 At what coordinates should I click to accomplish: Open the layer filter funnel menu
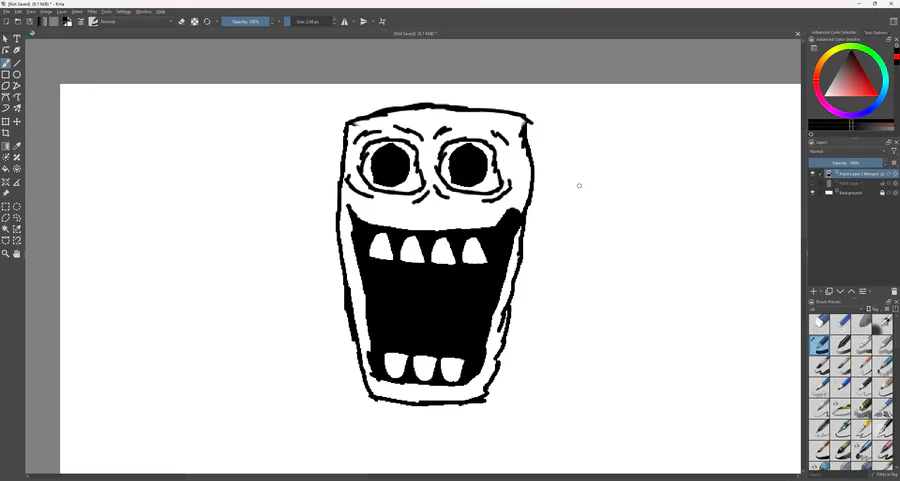click(894, 152)
